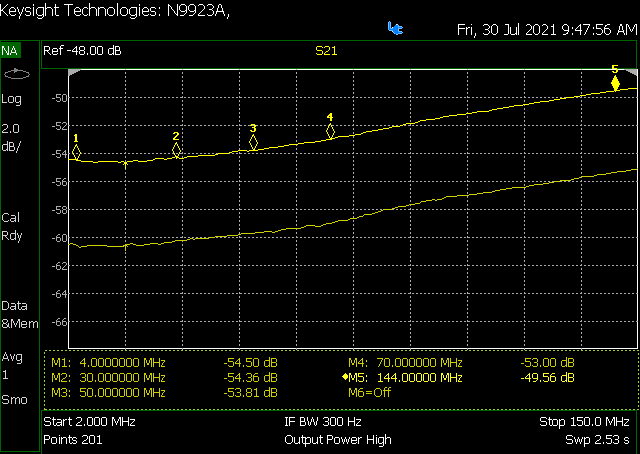This screenshot has width=640, height=454.
Task: Click the blue connection status icon
Action: (x=395, y=28)
